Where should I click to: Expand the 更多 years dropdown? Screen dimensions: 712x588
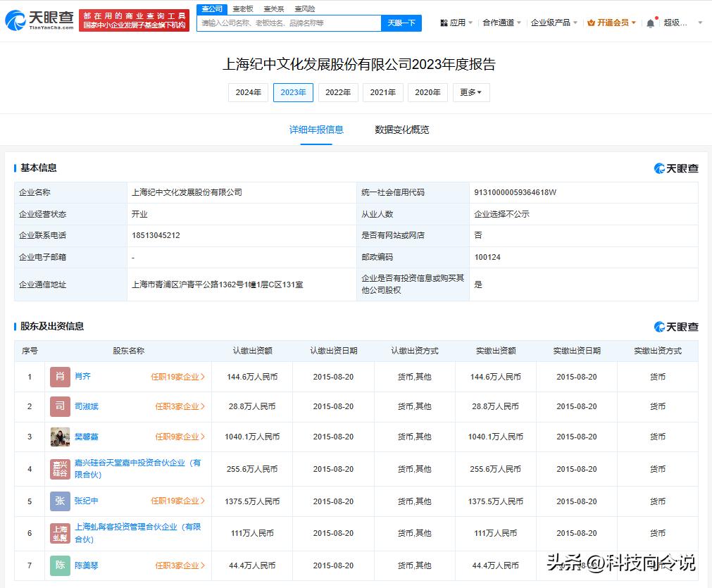[x=471, y=93]
